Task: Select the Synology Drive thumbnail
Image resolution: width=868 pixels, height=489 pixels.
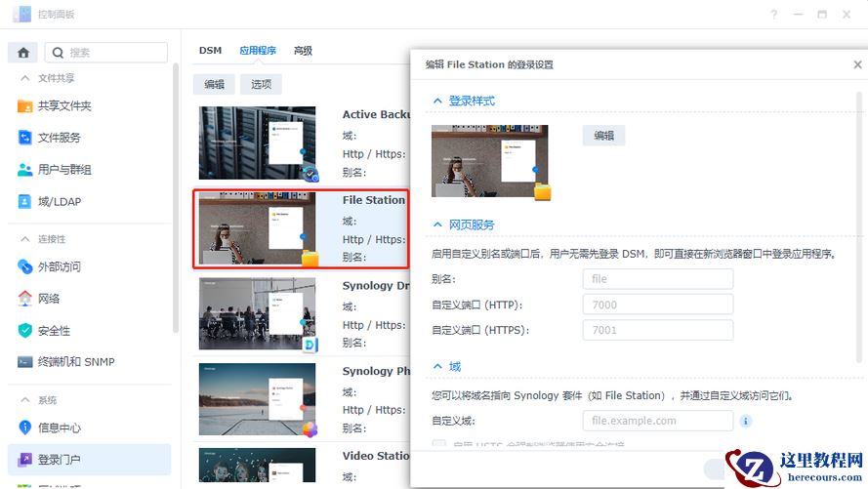Action: [258, 313]
